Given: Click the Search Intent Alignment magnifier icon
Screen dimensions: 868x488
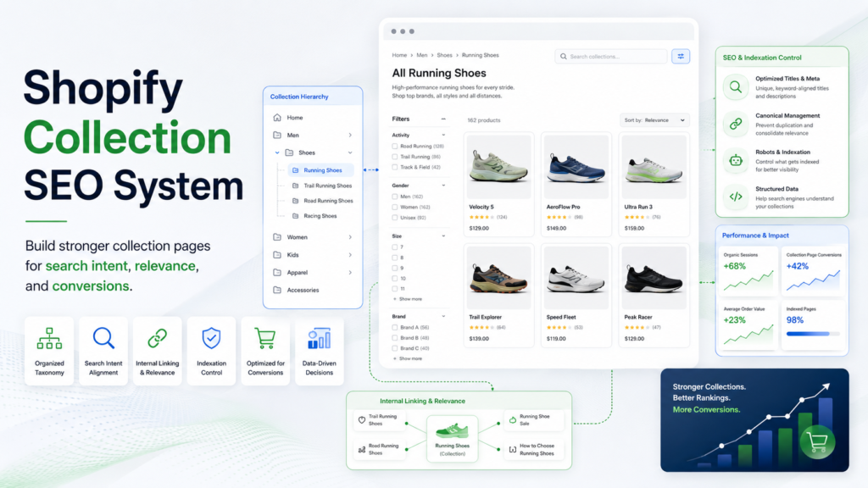Looking at the screenshot, I should 103,338.
